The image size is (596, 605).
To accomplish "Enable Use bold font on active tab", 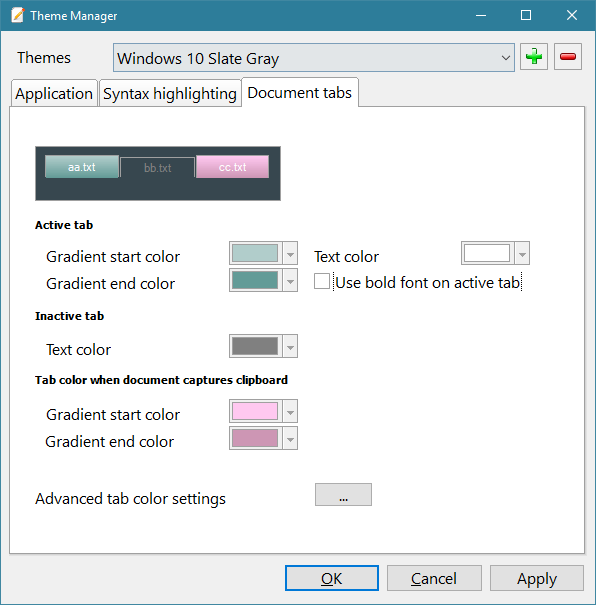I will click(x=322, y=281).
